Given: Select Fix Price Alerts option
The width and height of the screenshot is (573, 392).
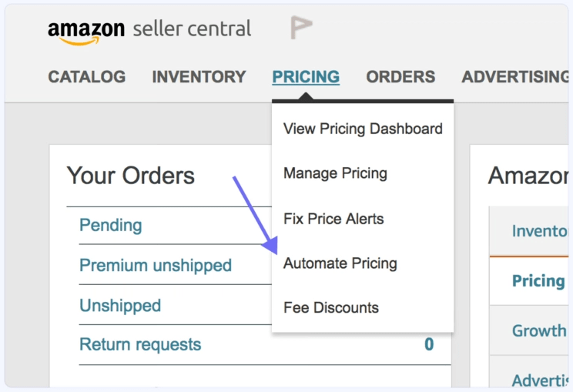Looking at the screenshot, I should (x=333, y=219).
